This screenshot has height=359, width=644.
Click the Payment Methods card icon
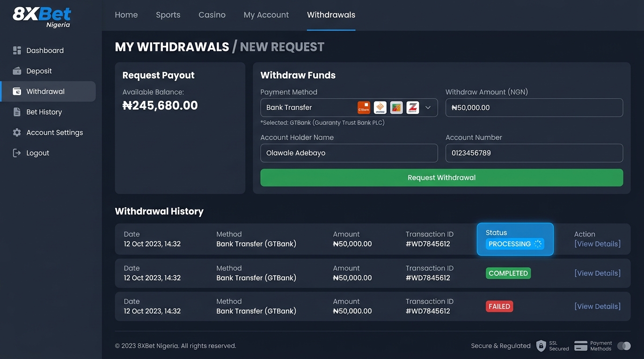[x=581, y=346]
